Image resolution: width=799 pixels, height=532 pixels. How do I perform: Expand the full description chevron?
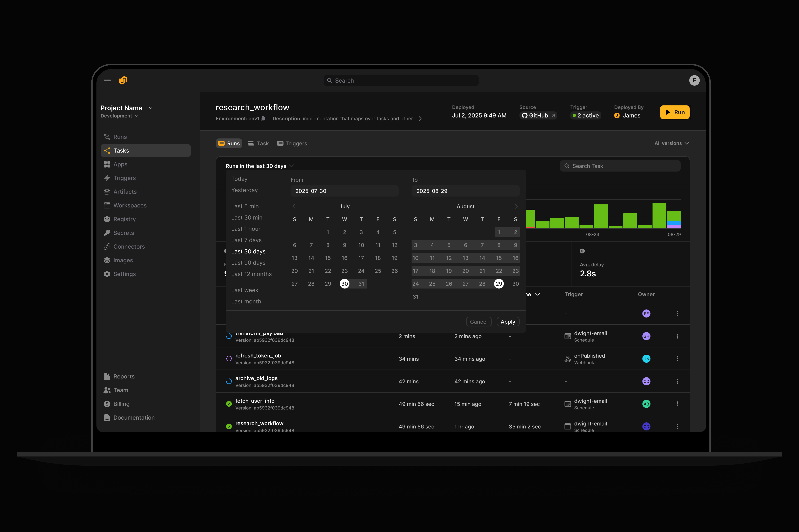coord(420,119)
